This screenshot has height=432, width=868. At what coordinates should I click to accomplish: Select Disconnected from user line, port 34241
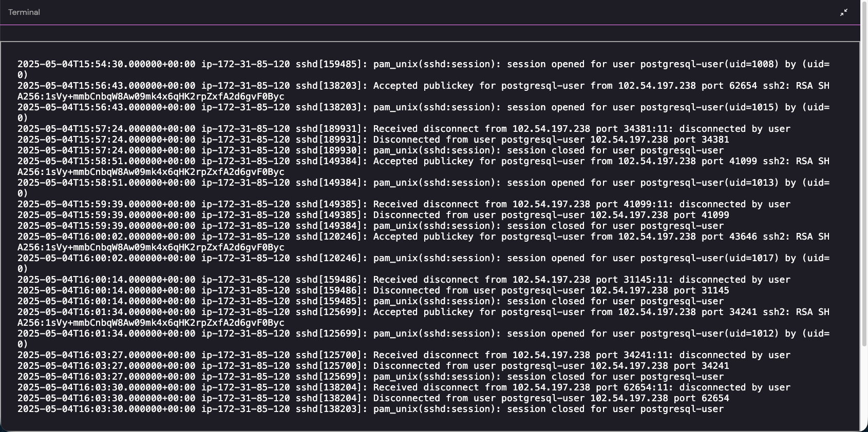(373, 366)
